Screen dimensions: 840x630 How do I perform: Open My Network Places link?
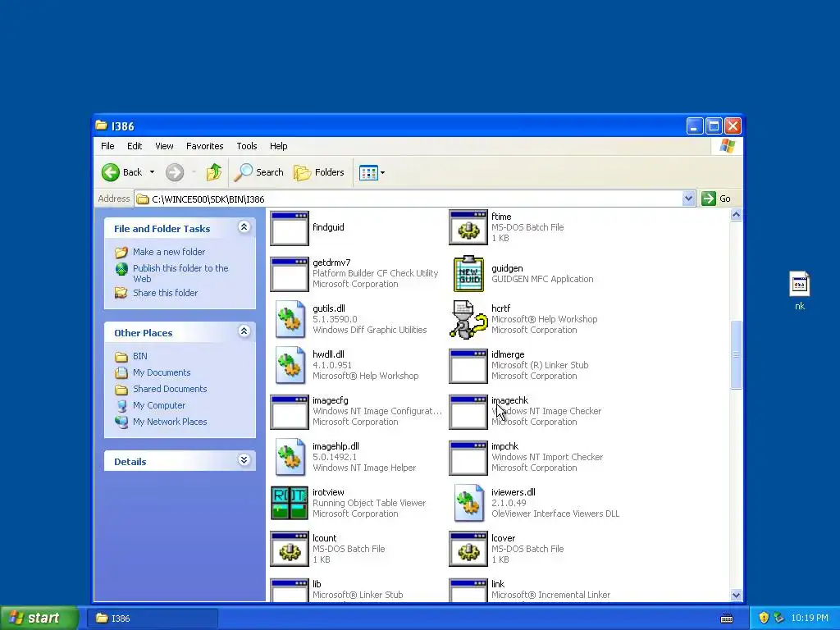170,422
